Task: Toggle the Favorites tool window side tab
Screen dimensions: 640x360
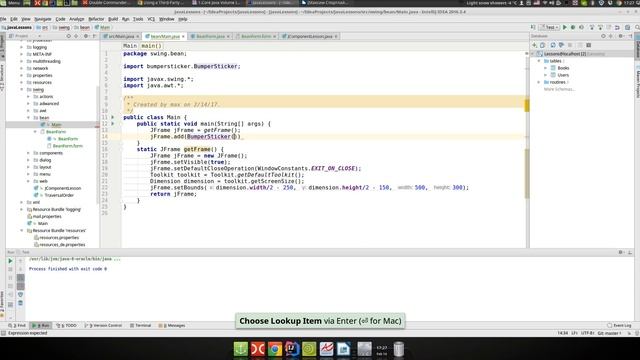Action: tap(2, 303)
